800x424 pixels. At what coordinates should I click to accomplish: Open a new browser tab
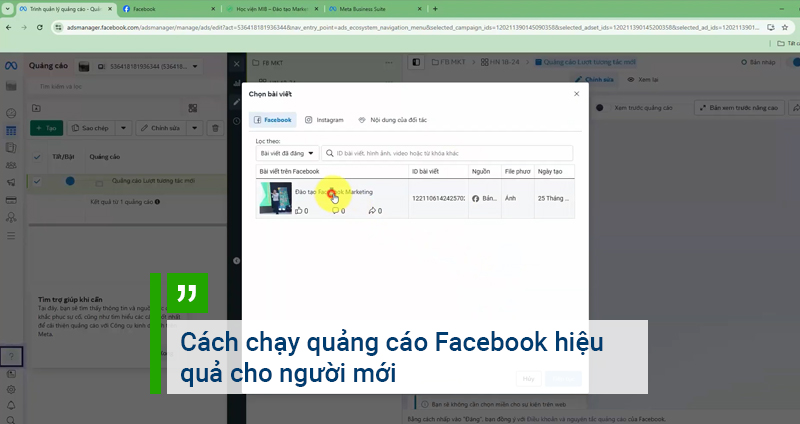pyautogui.click(x=435, y=9)
